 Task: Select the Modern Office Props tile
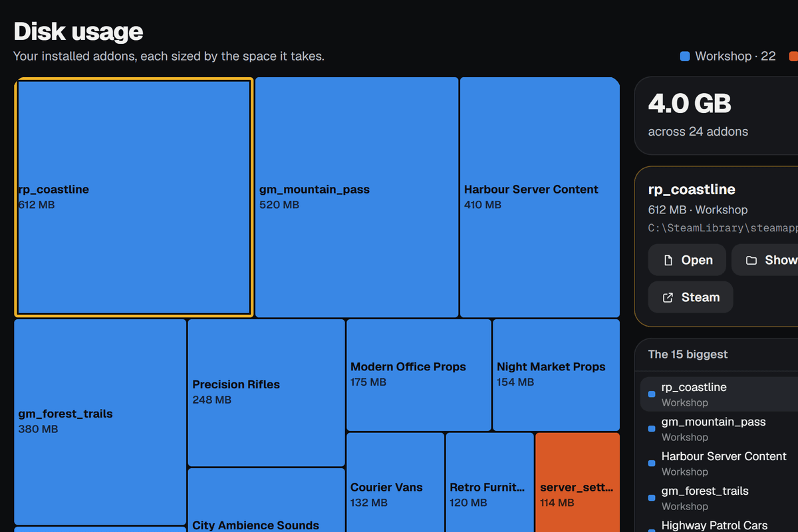pyautogui.click(x=419, y=374)
